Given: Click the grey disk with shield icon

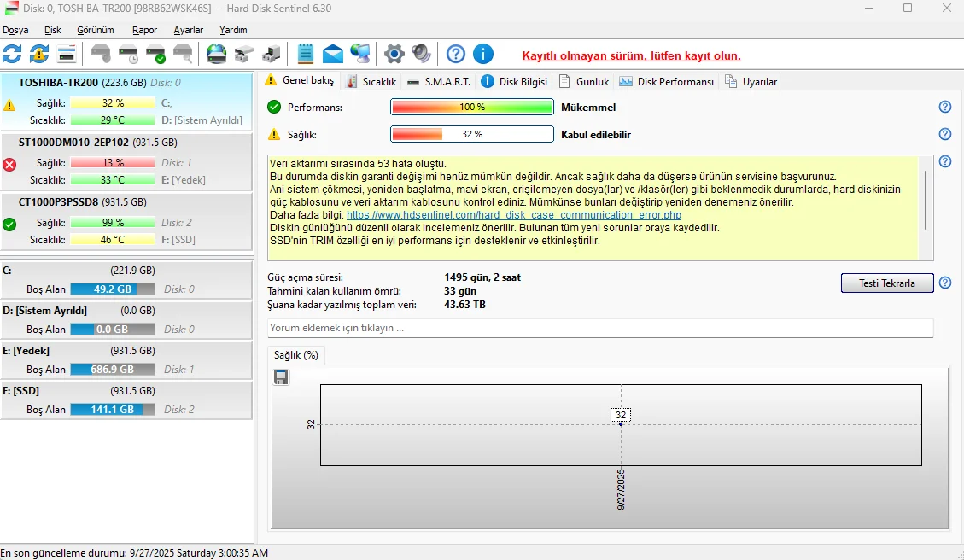Looking at the screenshot, I should [101, 54].
